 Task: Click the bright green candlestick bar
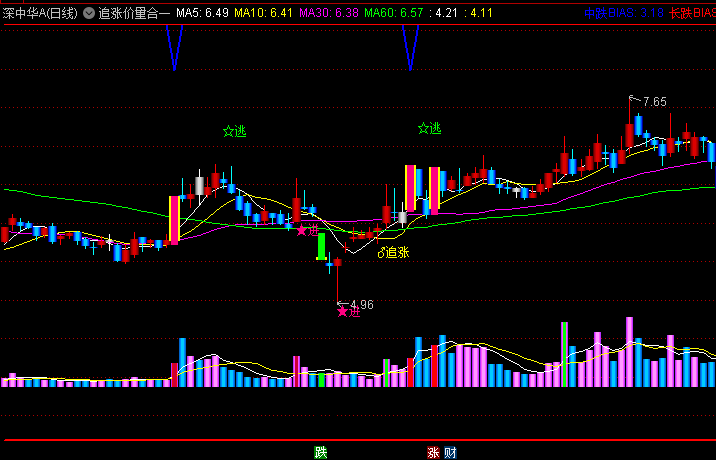321,247
